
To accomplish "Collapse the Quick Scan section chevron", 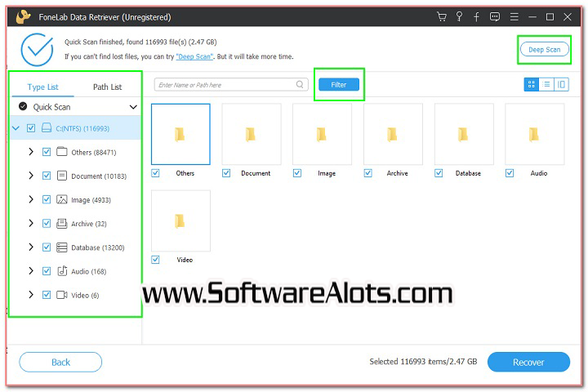I will point(133,107).
